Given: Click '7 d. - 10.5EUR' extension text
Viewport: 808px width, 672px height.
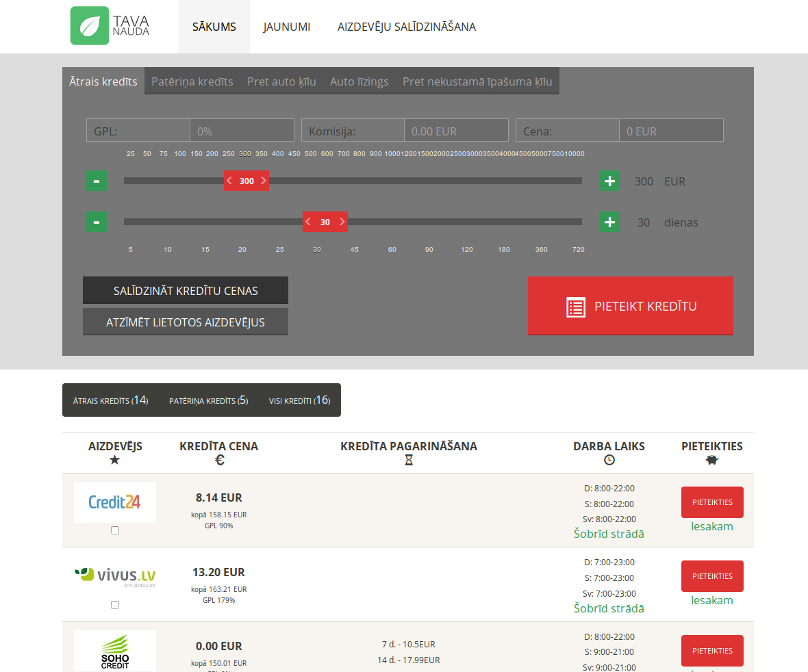Looking at the screenshot, I should click(x=409, y=644).
